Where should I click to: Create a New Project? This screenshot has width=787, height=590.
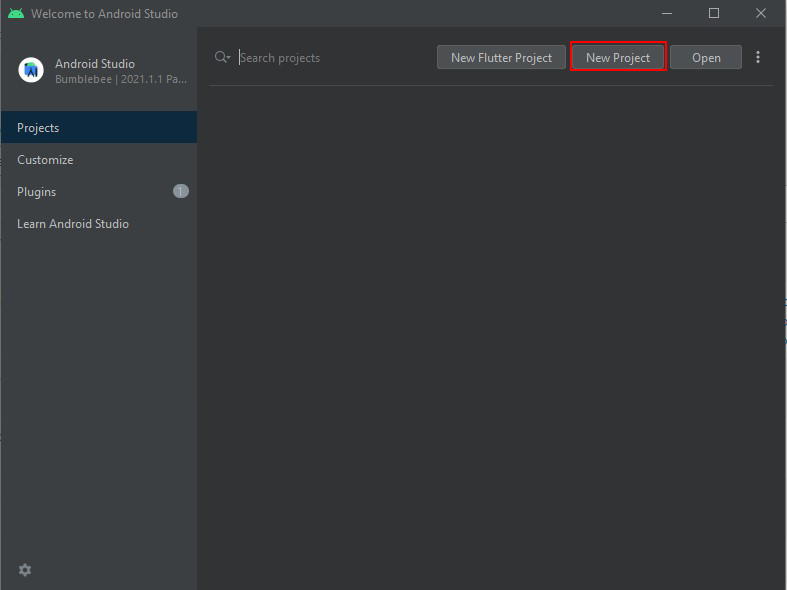[618, 57]
